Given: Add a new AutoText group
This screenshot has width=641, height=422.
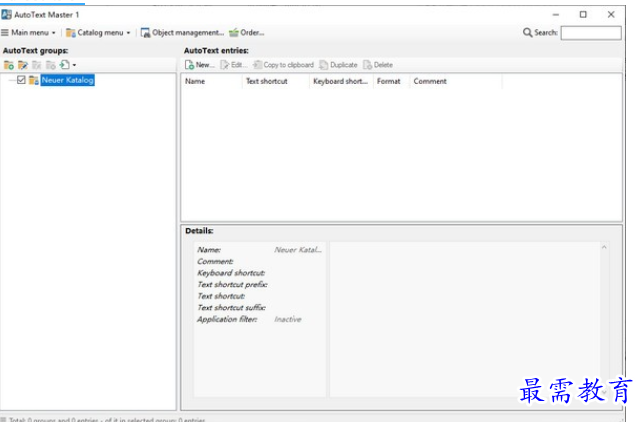Looking at the screenshot, I should 9,65.
